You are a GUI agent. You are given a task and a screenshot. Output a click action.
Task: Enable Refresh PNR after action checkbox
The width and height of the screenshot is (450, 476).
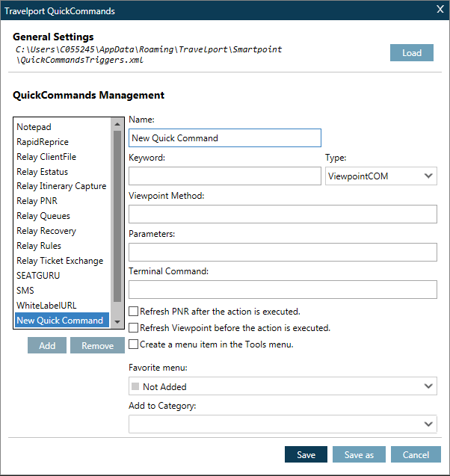pos(134,312)
